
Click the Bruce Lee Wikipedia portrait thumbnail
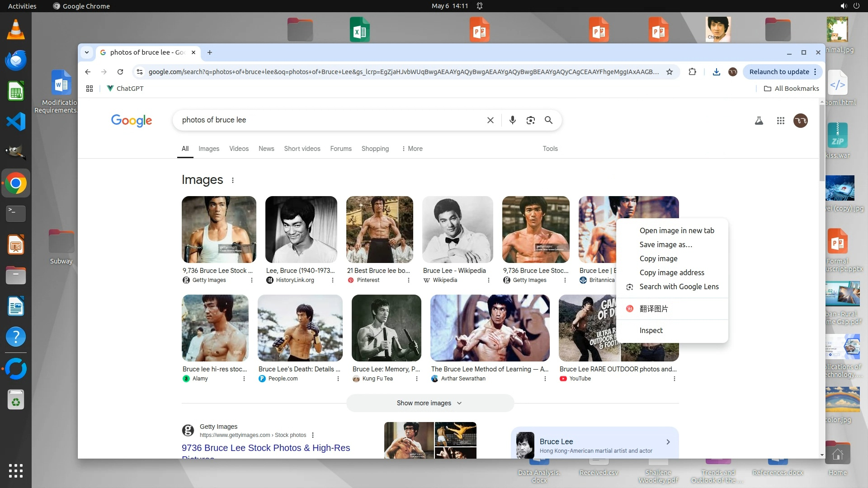coord(457,230)
